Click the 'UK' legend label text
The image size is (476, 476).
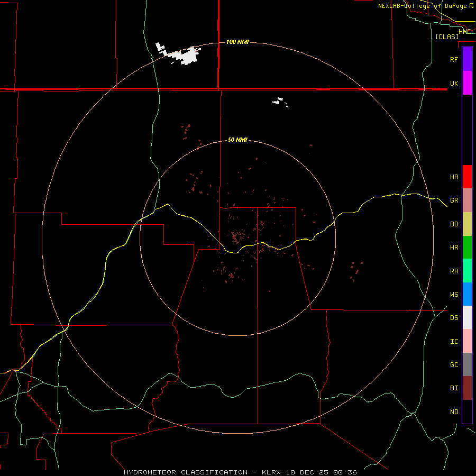(x=454, y=83)
